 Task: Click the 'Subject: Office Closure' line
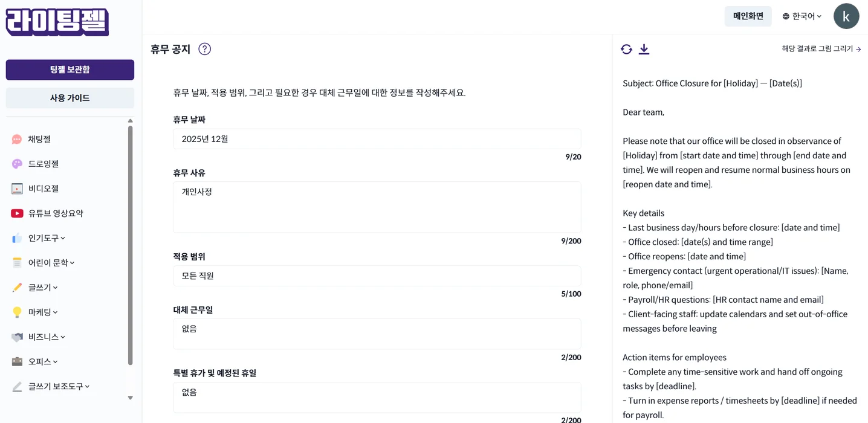712,83
